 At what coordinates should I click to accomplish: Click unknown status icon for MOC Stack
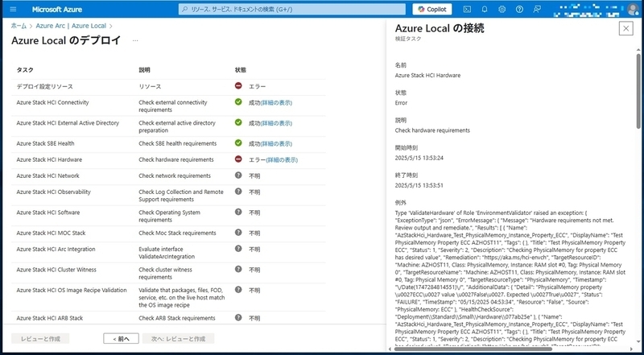(x=238, y=232)
